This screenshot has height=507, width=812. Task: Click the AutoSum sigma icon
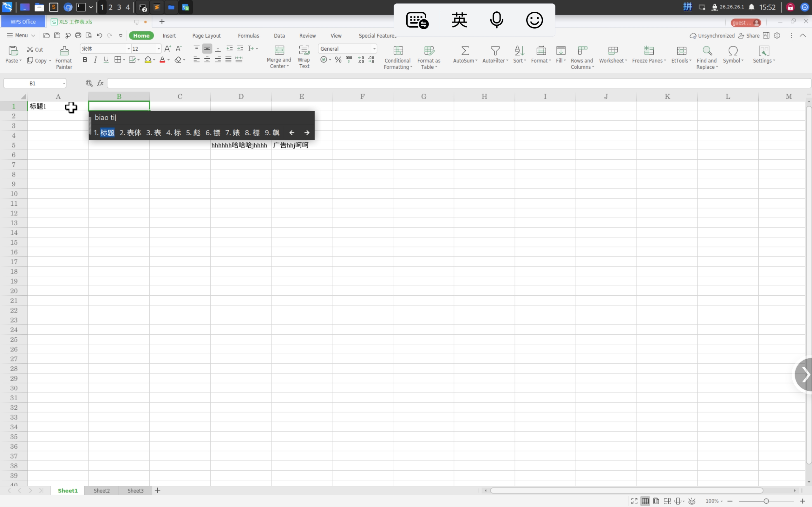[x=465, y=51]
